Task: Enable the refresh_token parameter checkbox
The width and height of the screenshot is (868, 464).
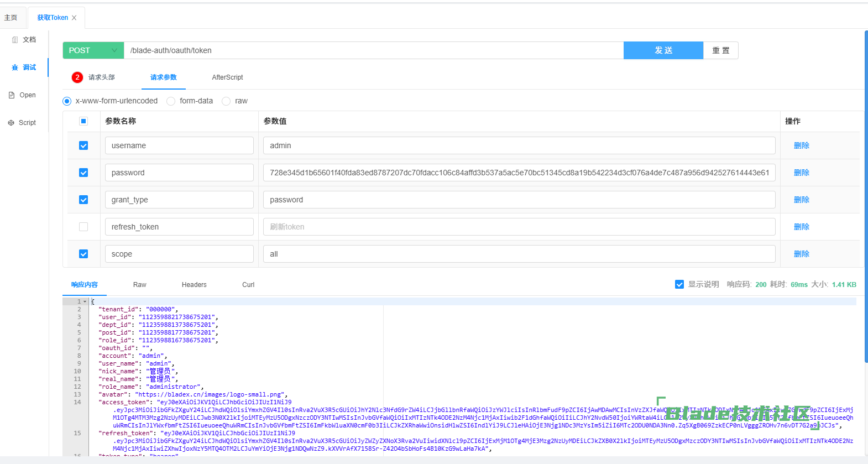Action: (x=83, y=227)
